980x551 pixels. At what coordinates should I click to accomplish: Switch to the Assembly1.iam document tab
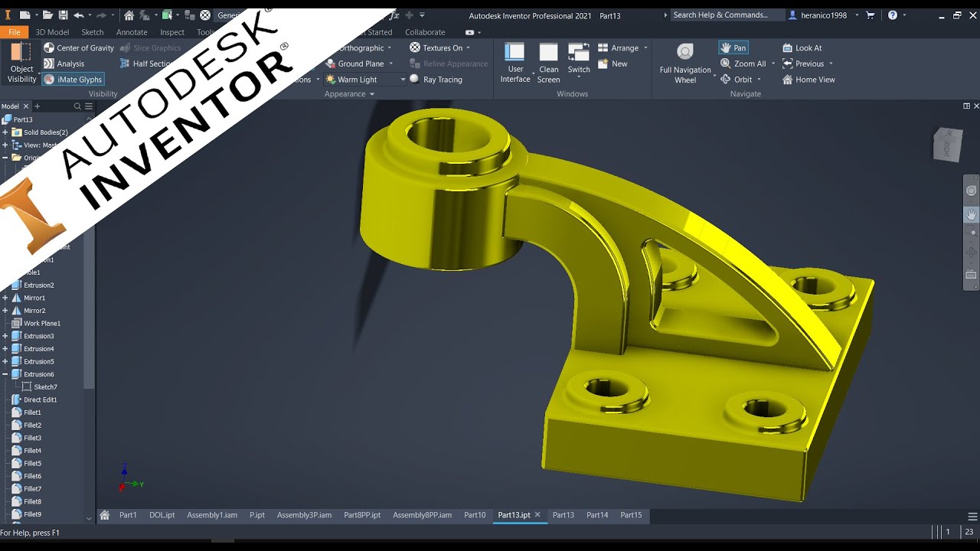[212, 515]
